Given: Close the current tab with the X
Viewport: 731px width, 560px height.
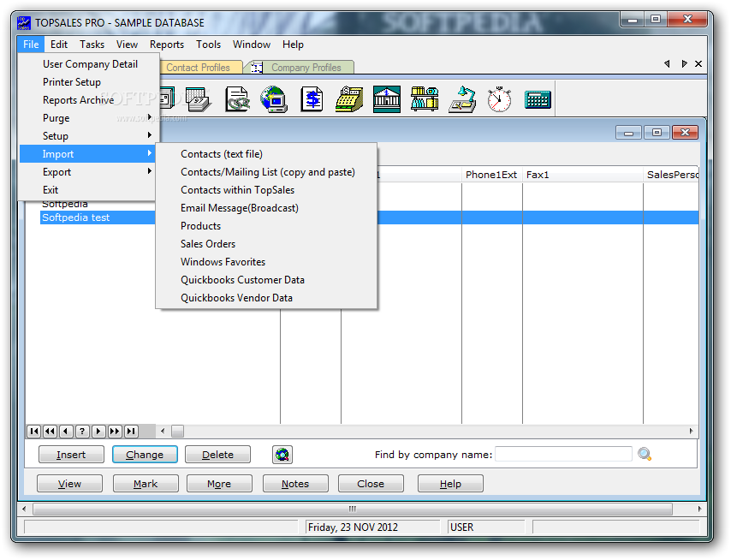Looking at the screenshot, I should [698, 64].
